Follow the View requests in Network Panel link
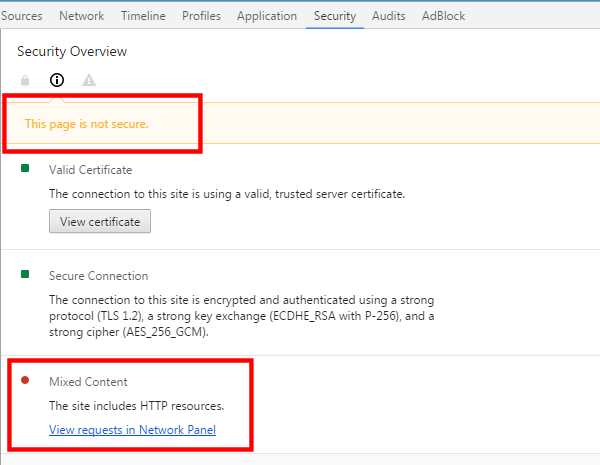This screenshot has height=465, width=600. click(132, 430)
